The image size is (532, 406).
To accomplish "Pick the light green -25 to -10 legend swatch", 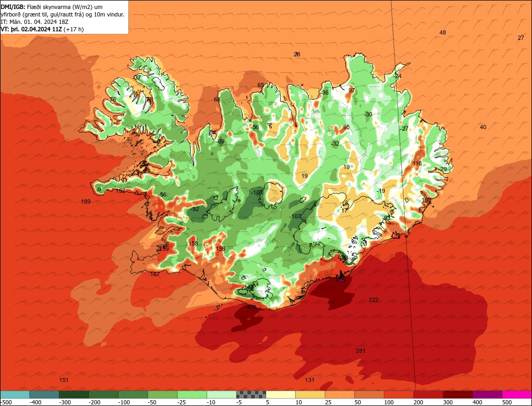I will 192,394.
